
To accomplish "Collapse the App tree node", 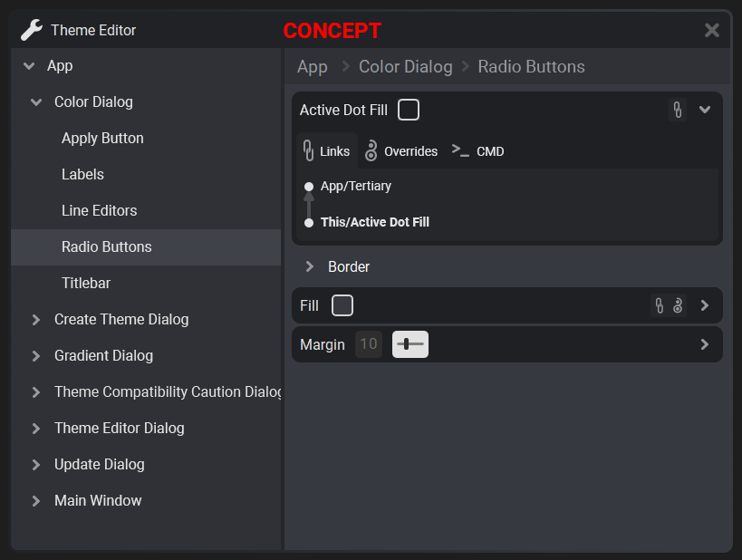I will 29,66.
